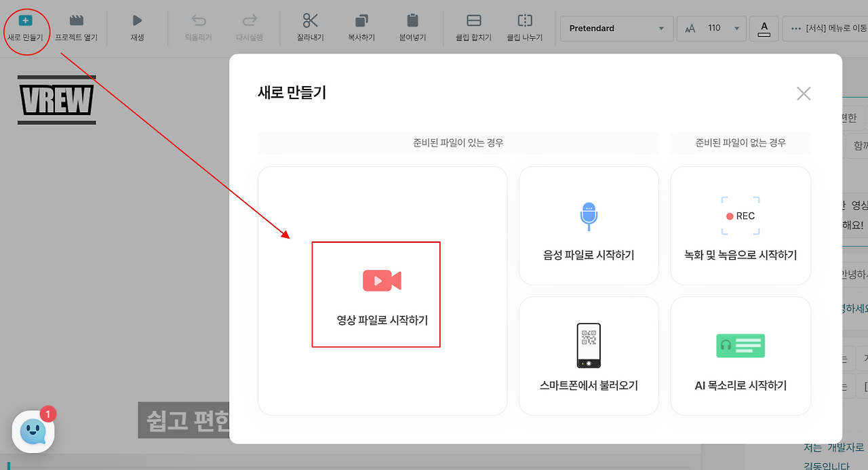Viewport: 868px width, 470px height.
Task: Open the text color A swatch
Action: click(764, 28)
